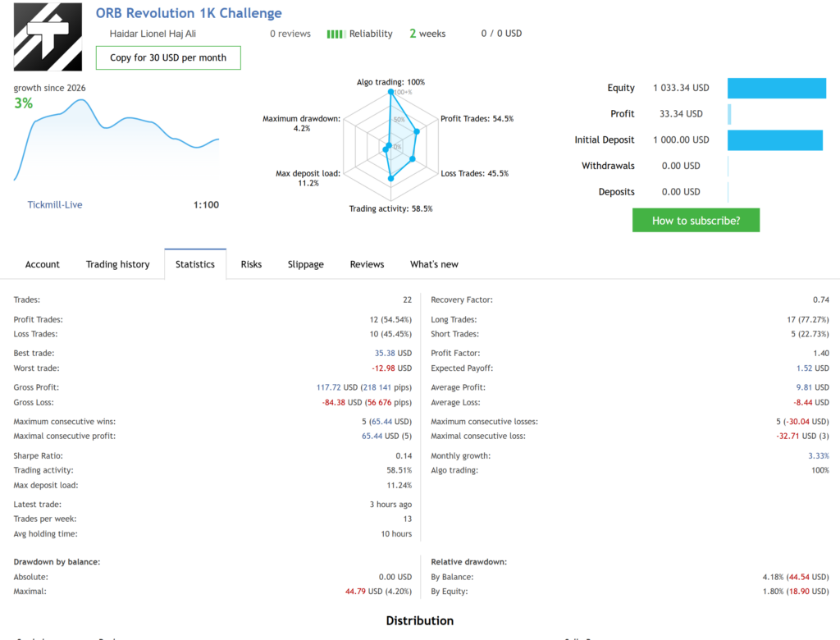
Task: Click Trading activity: 58.5% radar label
Action: 390,208
